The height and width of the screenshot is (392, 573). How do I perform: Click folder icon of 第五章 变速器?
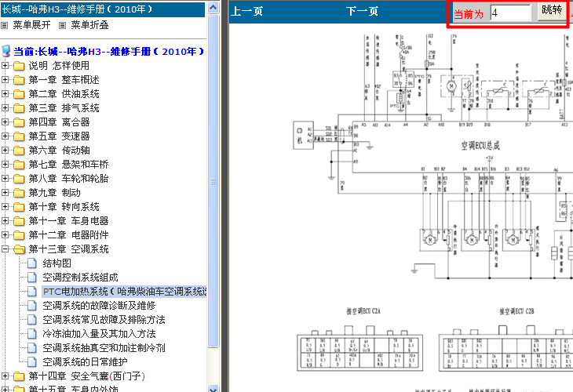[x=19, y=136]
